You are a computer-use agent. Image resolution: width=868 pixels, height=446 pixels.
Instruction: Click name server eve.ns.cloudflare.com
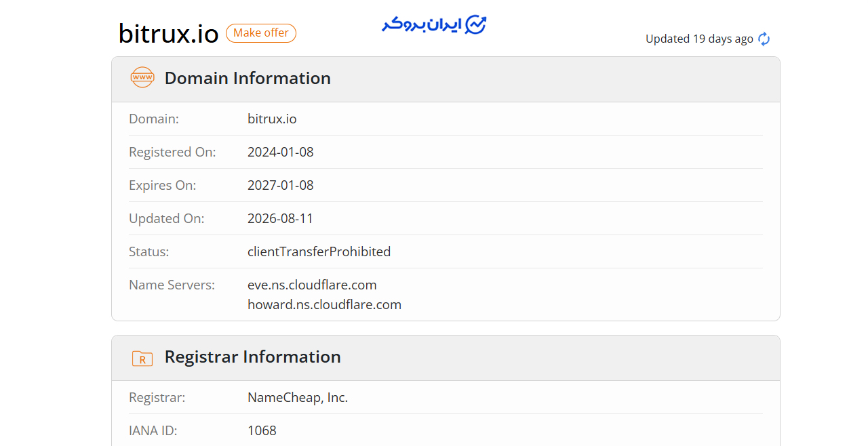312,285
